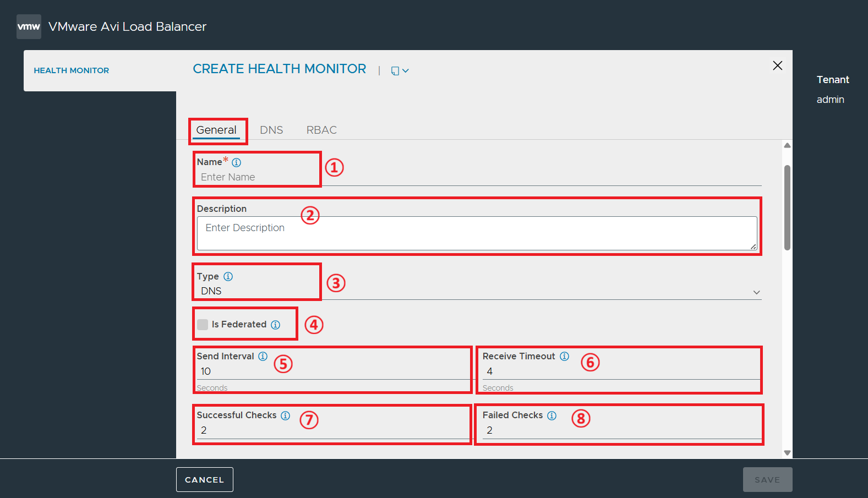Click the info icon next to Name
Screen dimensions: 868x498
(236, 162)
